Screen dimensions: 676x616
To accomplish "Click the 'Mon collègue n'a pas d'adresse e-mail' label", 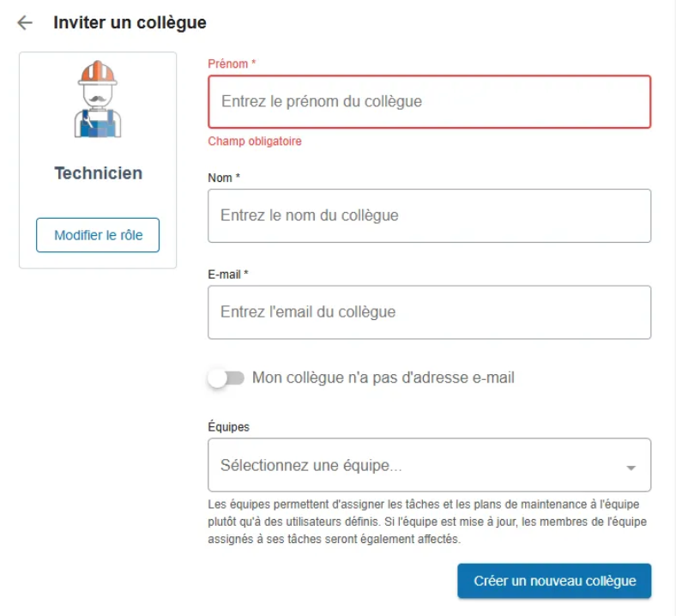I will point(383,377).
